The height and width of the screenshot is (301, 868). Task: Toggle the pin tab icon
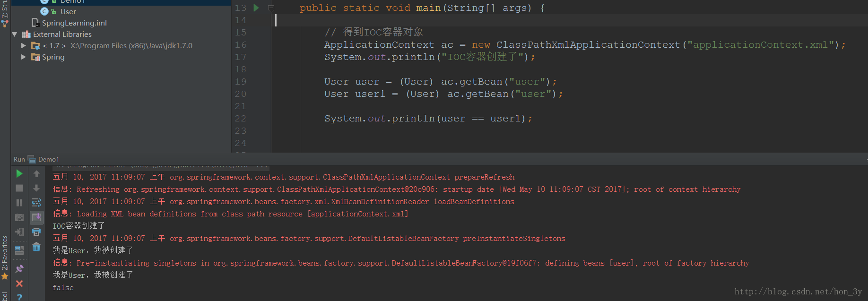(19, 269)
